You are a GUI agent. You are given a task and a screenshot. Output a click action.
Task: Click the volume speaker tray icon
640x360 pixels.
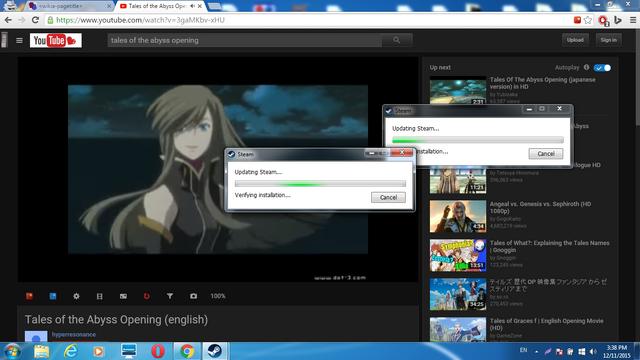pos(593,351)
